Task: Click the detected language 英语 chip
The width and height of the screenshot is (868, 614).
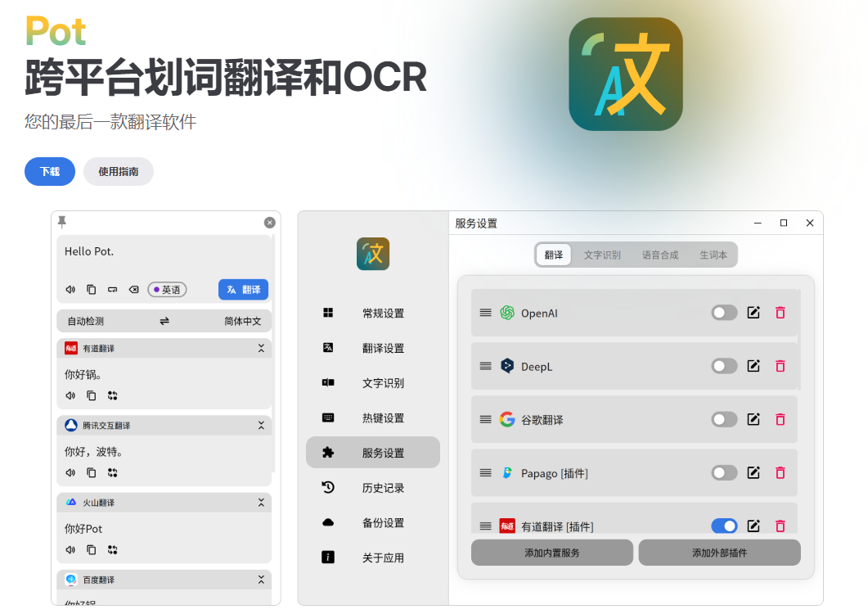Action: (x=167, y=289)
